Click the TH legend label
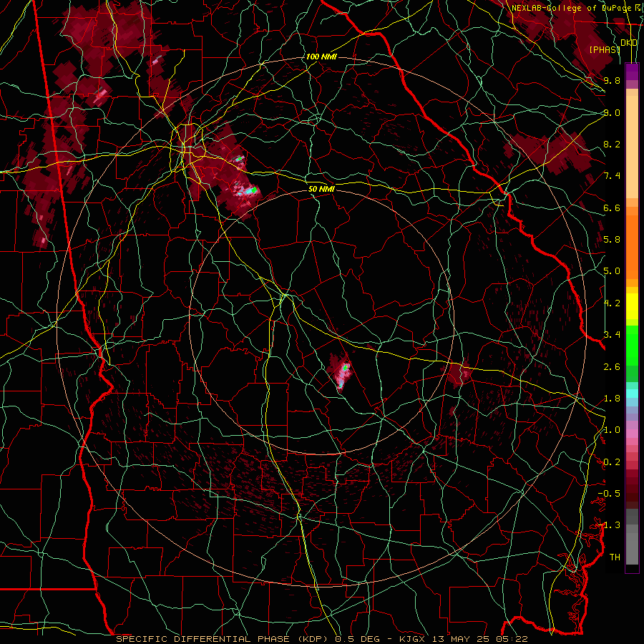This screenshot has width=644, height=644. coord(615,557)
